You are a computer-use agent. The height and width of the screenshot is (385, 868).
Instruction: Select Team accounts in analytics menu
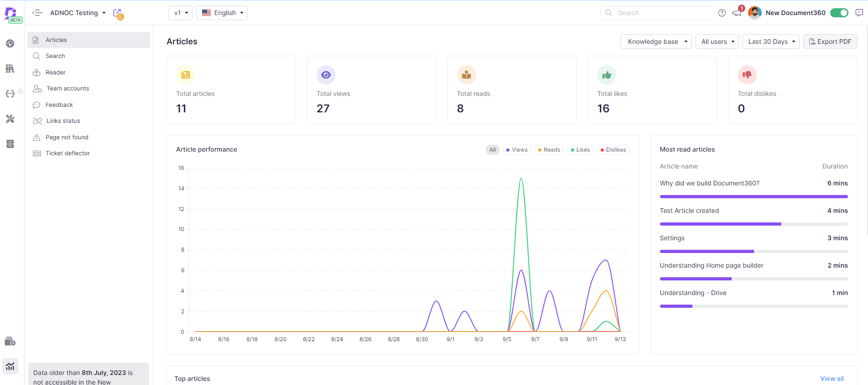coord(88,89)
